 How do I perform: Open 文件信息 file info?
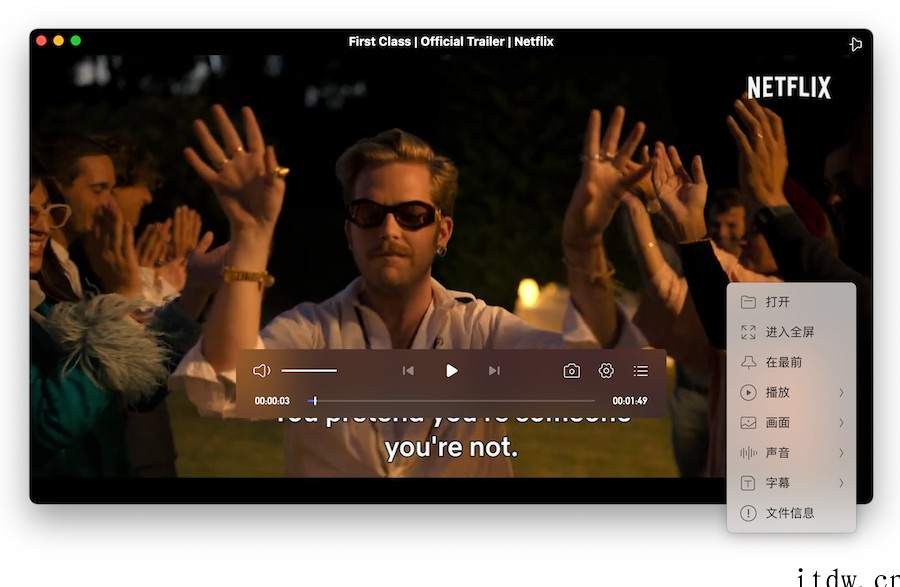(790, 512)
